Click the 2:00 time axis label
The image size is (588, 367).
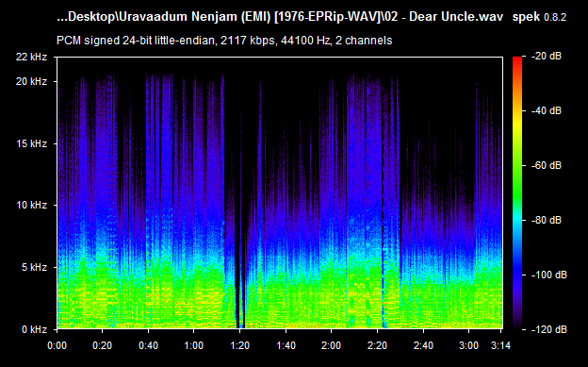pos(331,345)
